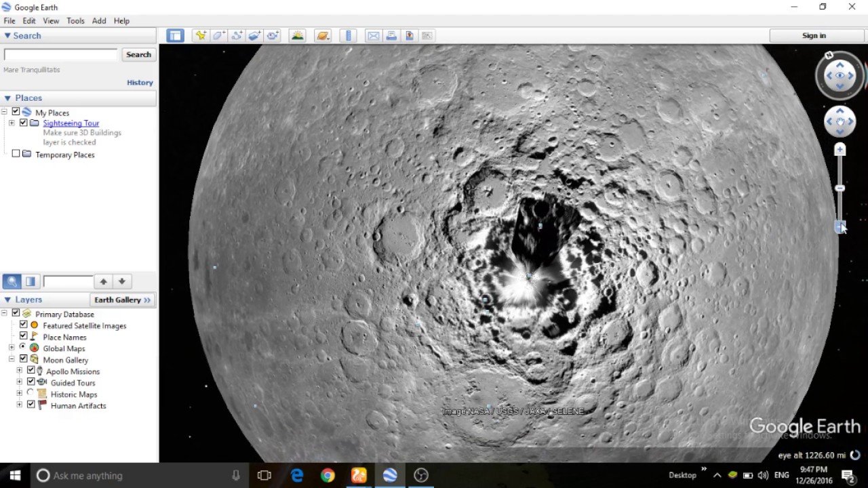Screen dimensions: 868x488
Task: Expand the Global Maps node
Action: point(12,348)
